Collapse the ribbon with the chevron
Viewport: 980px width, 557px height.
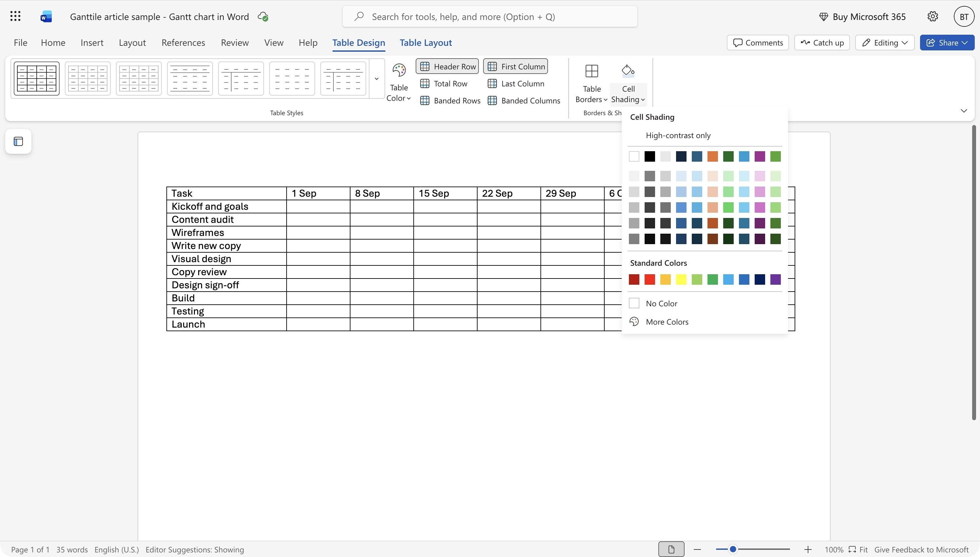(964, 111)
